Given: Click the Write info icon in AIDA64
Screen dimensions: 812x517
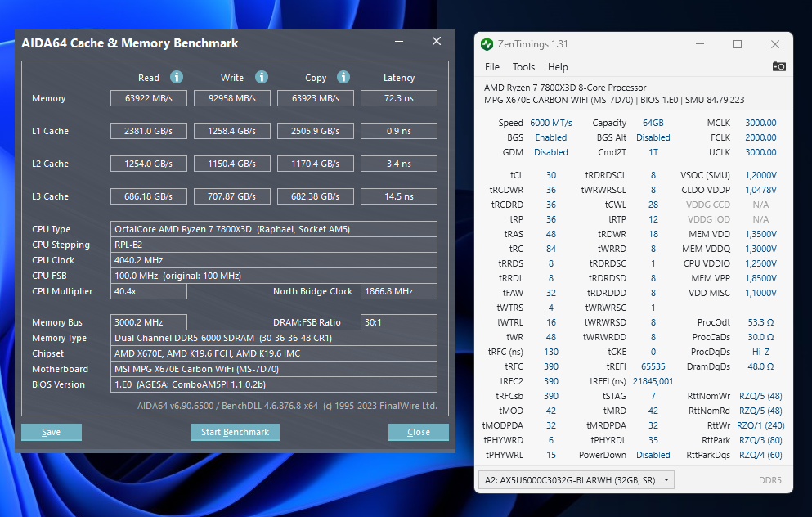Looking at the screenshot, I should coord(262,77).
